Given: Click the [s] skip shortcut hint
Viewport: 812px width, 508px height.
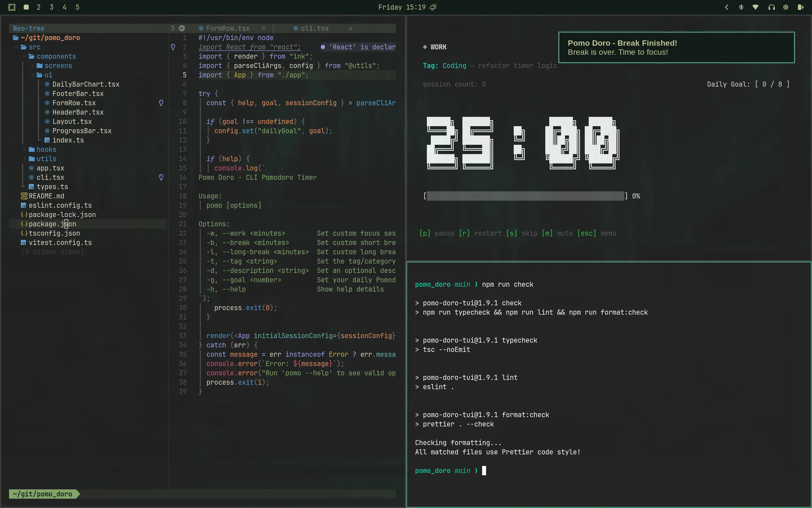Looking at the screenshot, I should [521, 233].
